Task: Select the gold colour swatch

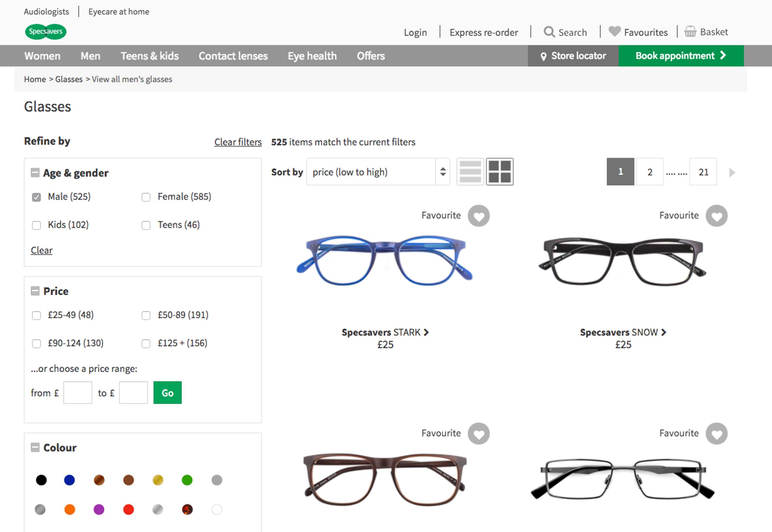Action: 158,480
